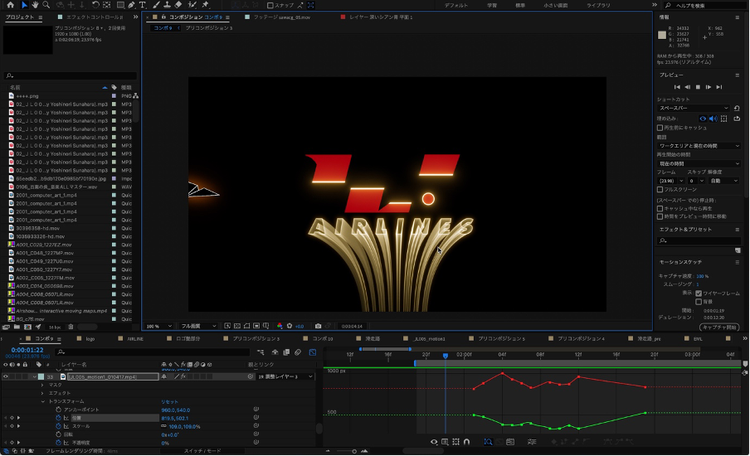The image size is (750, 456).
Task: Jump to first frame in Preview panel
Action: click(676, 87)
